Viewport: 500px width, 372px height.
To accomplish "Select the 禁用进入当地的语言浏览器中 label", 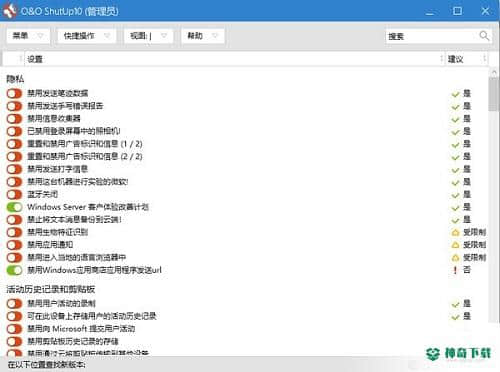I will [77, 257].
